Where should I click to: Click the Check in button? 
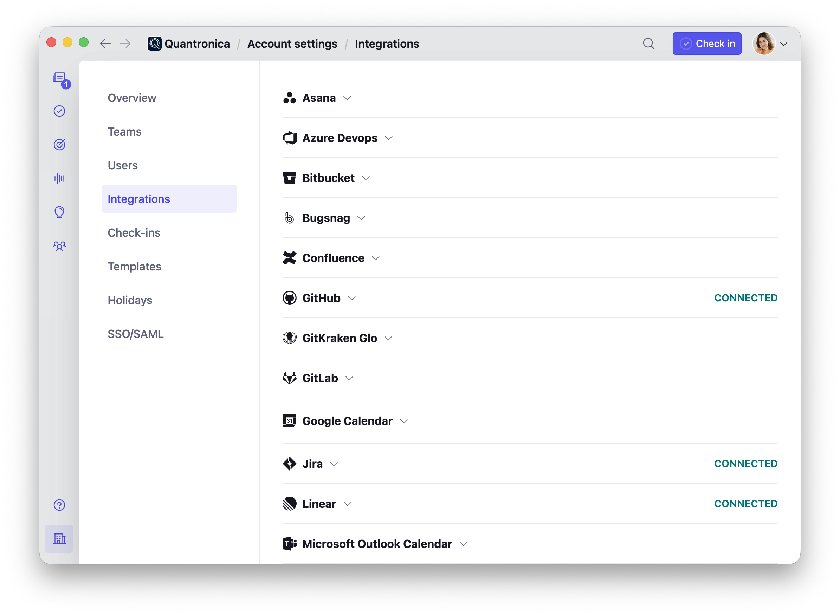coord(707,43)
